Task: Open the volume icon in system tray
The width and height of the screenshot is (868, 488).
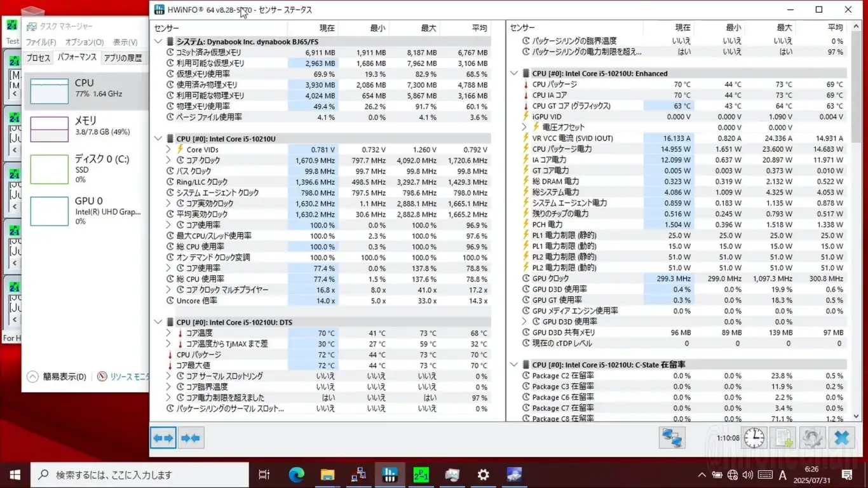Action: [x=748, y=475]
